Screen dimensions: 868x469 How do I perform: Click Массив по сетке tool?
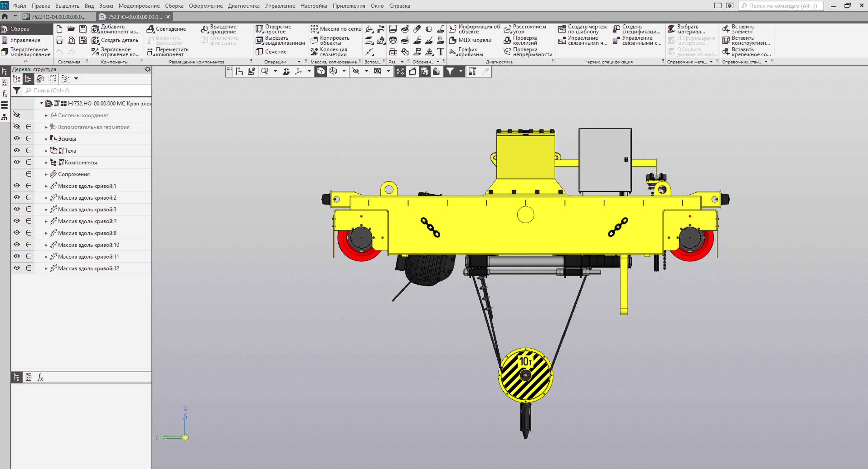click(314, 29)
